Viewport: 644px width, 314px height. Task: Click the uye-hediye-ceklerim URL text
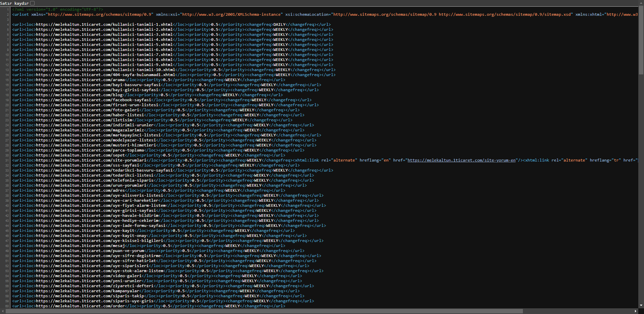pos(97,221)
